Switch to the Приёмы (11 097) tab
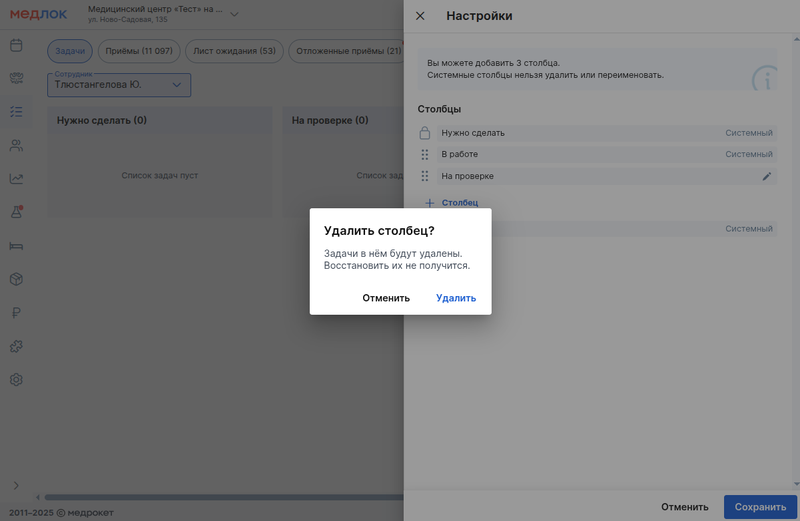The height and width of the screenshot is (521, 800). point(139,51)
